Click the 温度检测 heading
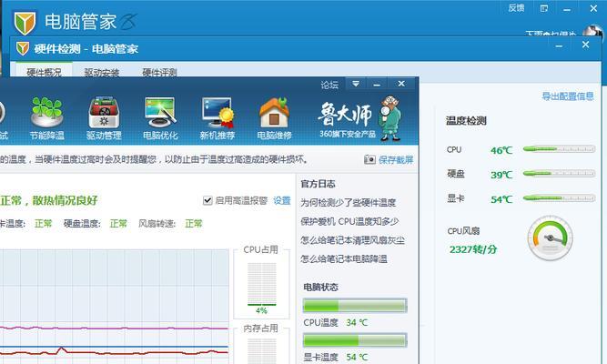 point(466,121)
